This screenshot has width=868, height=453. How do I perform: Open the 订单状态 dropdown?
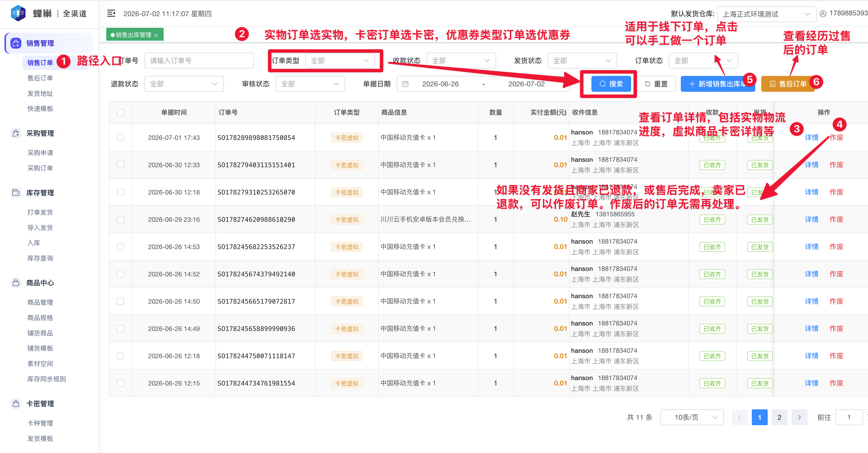point(703,61)
